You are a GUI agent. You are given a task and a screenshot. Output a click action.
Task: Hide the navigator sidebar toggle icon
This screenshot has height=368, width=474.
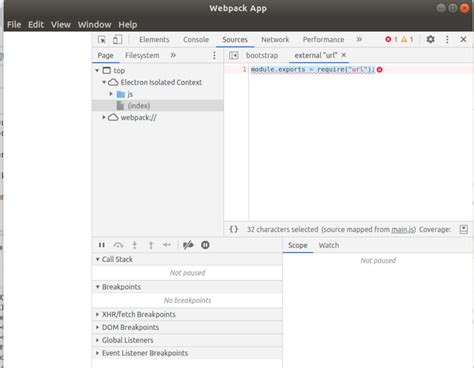233,55
